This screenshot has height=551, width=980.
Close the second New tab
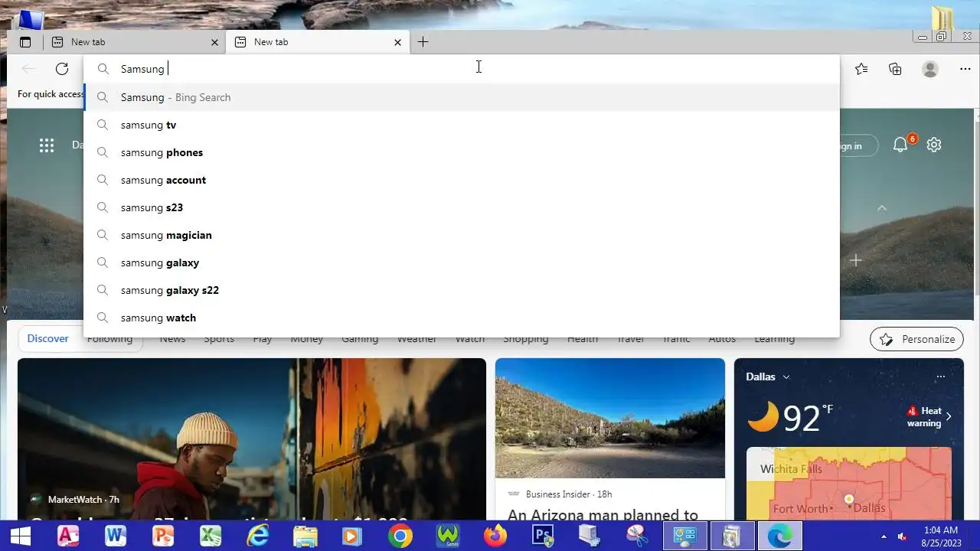coord(397,42)
